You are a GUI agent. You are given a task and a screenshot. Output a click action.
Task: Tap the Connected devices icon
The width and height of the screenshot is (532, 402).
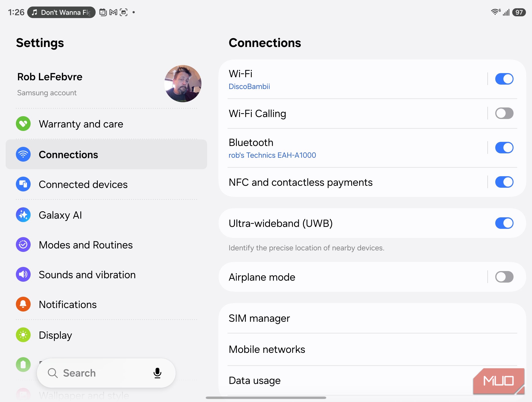click(x=23, y=184)
